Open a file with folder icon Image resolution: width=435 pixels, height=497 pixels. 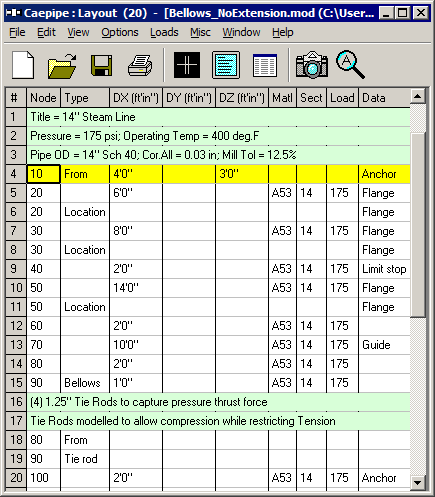coord(62,65)
